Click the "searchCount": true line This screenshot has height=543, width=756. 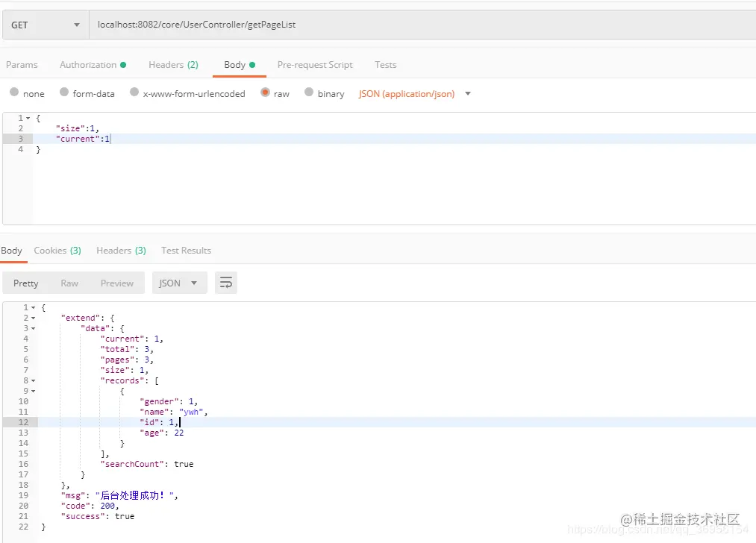click(x=146, y=464)
